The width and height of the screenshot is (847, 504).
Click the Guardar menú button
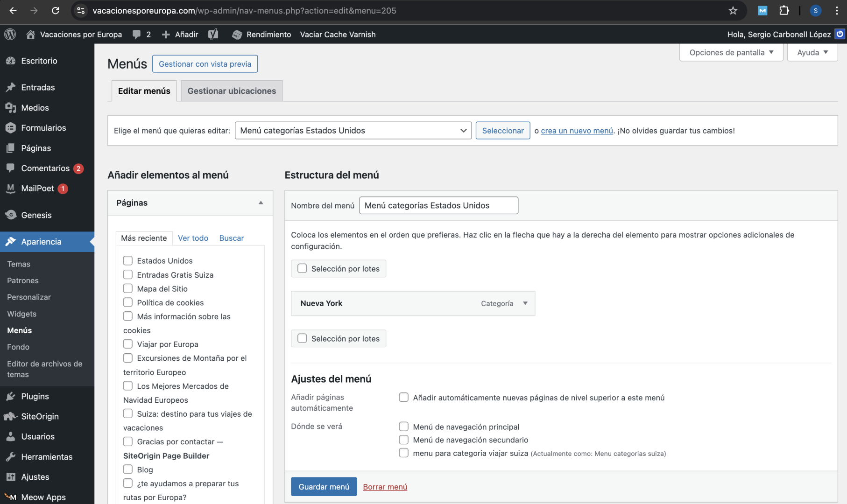click(x=324, y=487)
